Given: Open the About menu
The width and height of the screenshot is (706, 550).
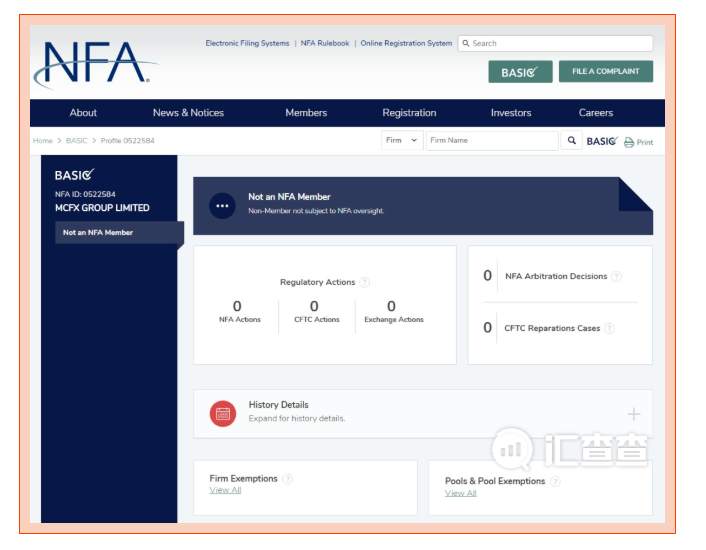Looking at the screenshot, I should [x=83, y=113].
